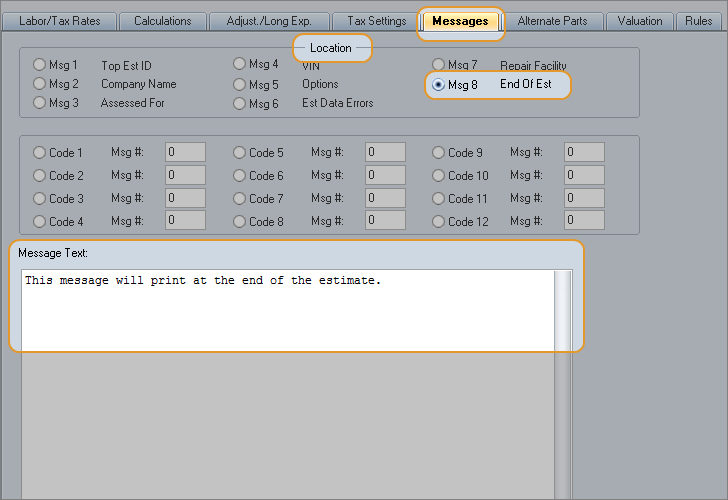Choose Msg 6 Est Data Errors
The width and height of the screenshot is (728, 500).
tap(240, 103)
